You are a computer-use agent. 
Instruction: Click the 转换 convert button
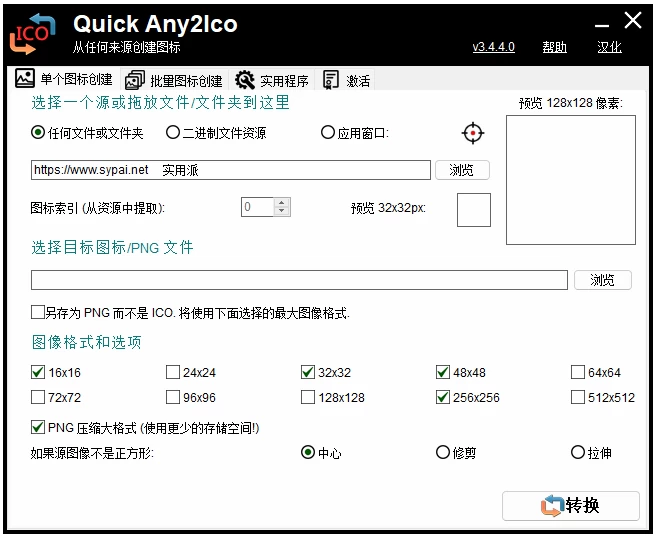570,506
